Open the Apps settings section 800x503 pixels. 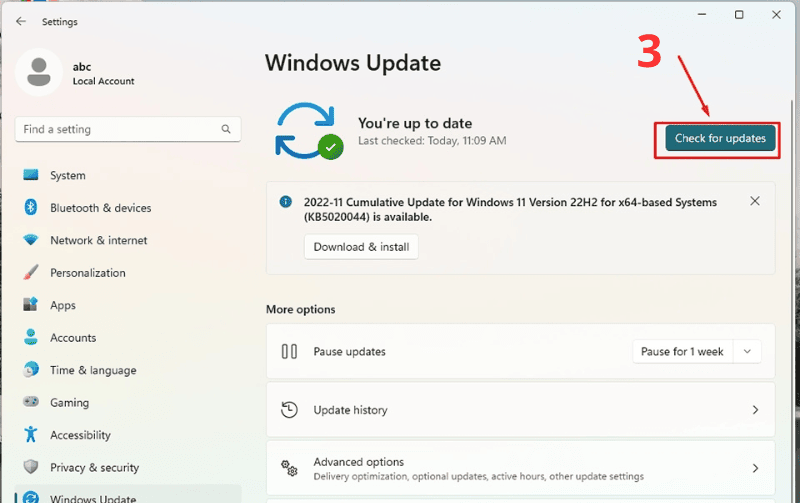point(62,306)
